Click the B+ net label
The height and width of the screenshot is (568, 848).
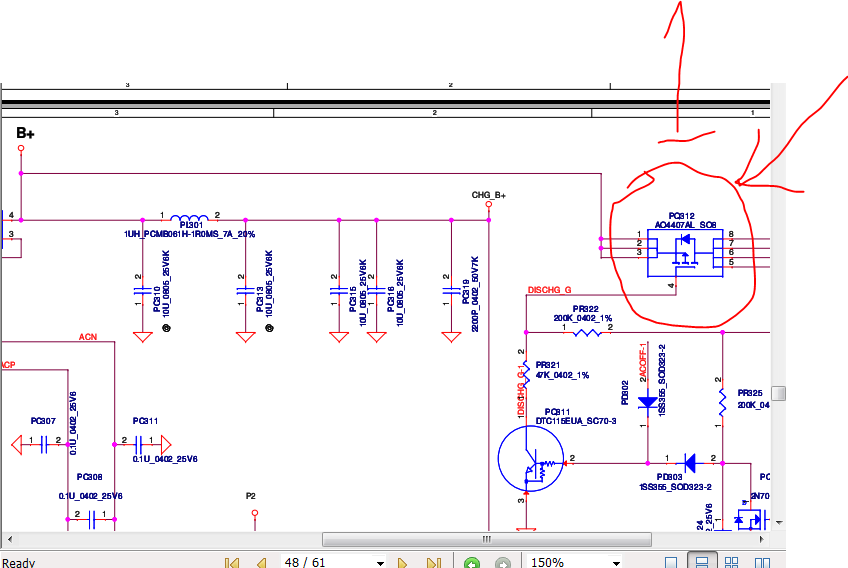25,133
